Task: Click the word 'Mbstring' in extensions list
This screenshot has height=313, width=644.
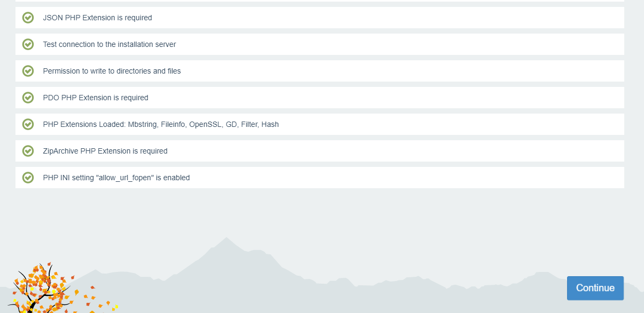Action: click(143, 124)
